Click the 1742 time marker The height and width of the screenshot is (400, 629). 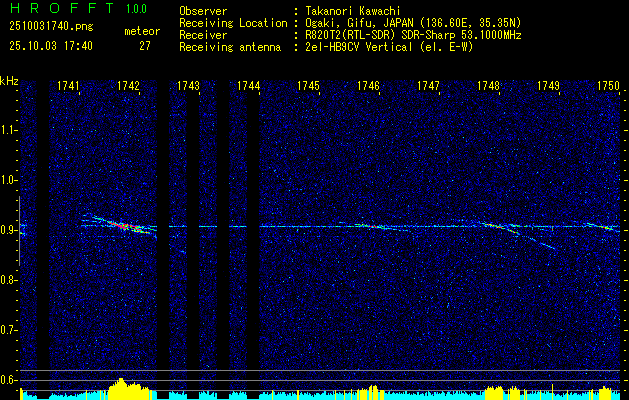(x=128, y=85)
